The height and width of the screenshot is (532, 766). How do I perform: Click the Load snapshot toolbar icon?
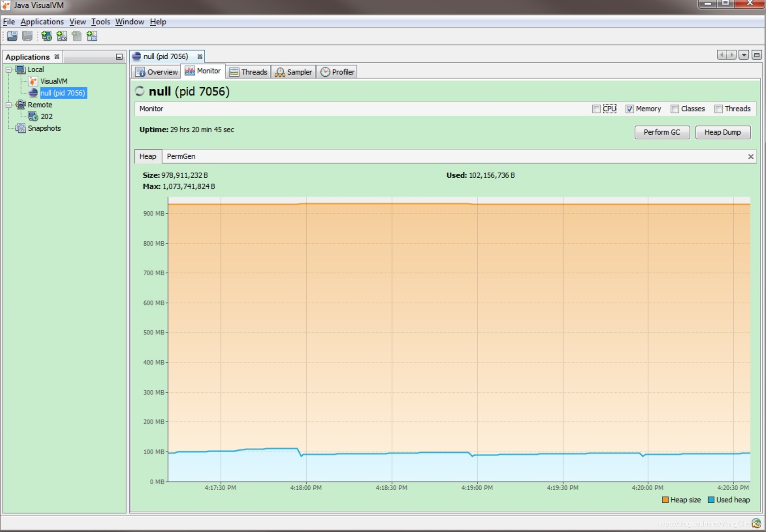pos(12,36)
